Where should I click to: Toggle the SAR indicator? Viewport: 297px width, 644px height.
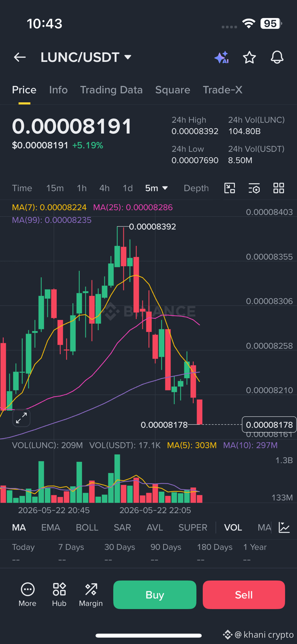(x=122, y=527)
